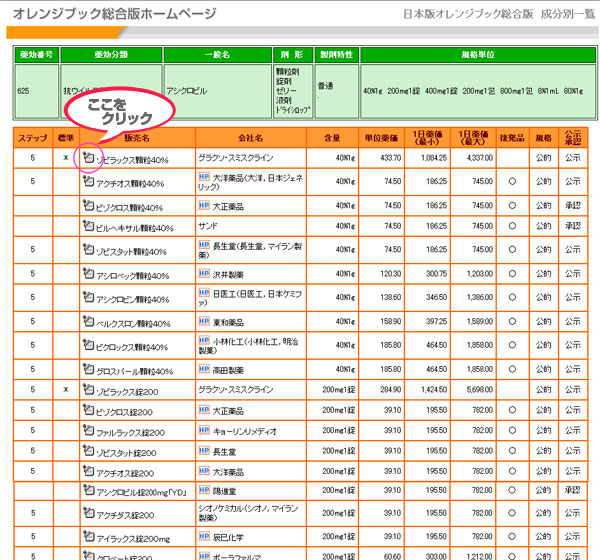Click drug efficacy number 625
The image size is (600, 560).
tap(23, 91)
